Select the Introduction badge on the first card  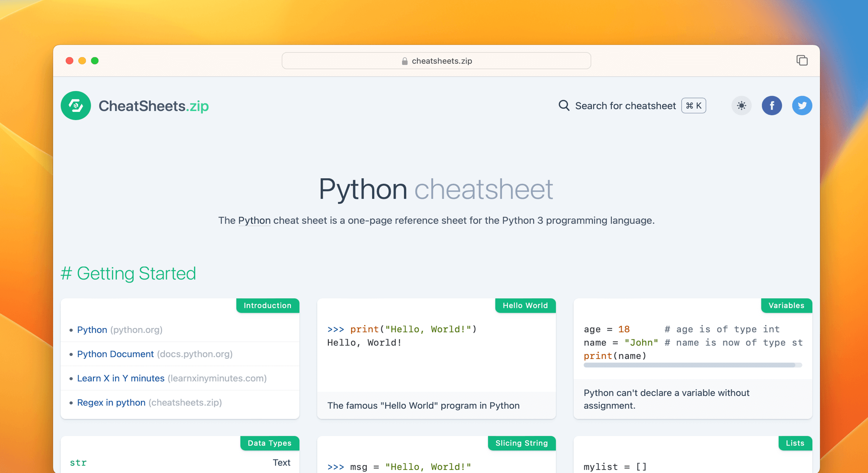267,306
